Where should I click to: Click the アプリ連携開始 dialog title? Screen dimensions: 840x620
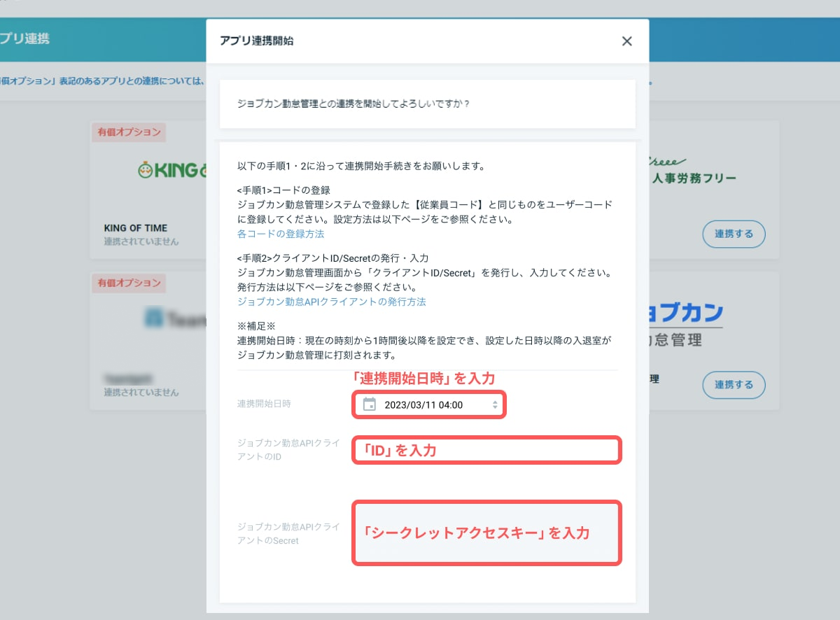(x=257, y=41)
